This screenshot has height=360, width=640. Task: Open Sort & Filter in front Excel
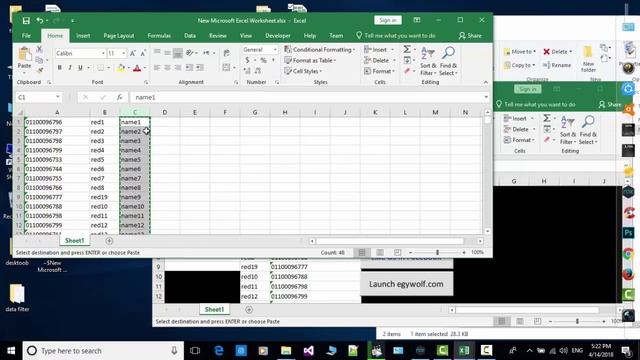tap(428, 61)
